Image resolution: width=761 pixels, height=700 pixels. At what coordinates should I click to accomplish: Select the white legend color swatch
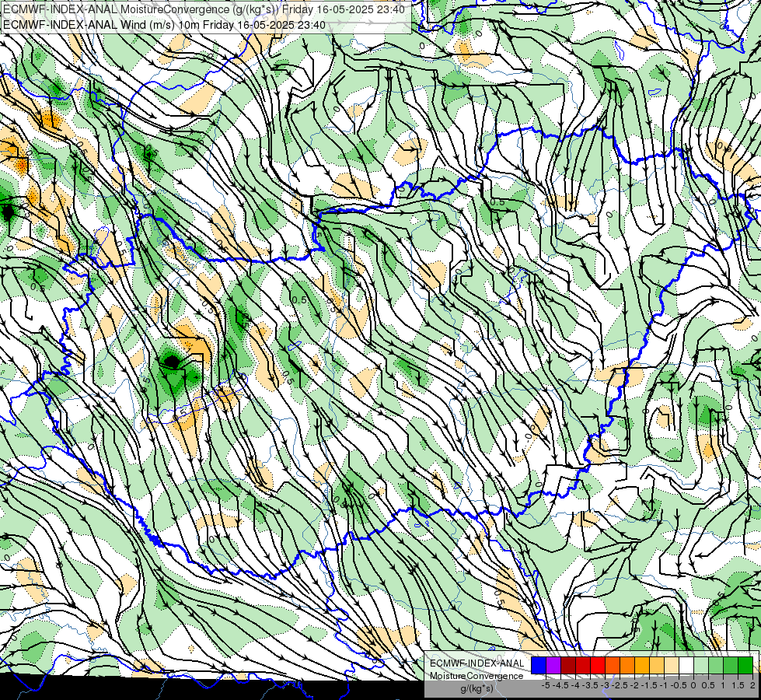click(x=686, y=665)
